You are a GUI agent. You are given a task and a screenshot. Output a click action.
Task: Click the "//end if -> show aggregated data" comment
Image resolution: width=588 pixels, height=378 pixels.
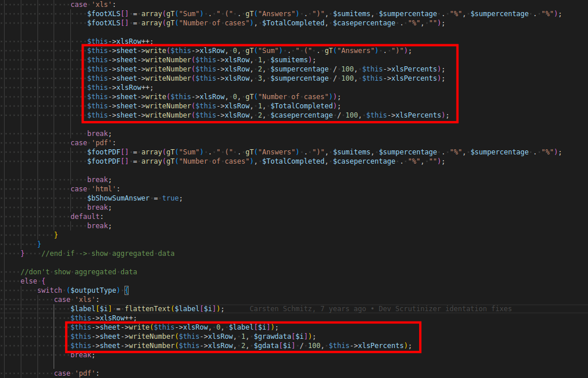(x=108, y=254)
